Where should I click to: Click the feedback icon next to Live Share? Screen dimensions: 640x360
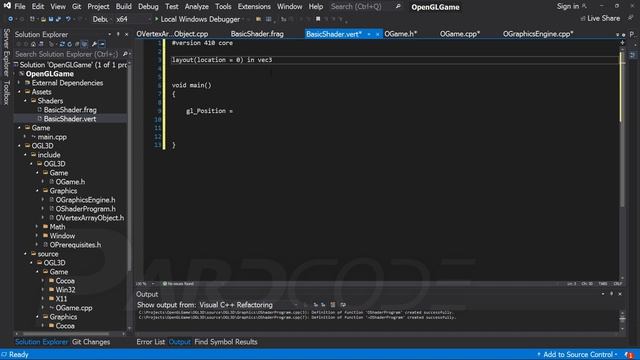631,18
